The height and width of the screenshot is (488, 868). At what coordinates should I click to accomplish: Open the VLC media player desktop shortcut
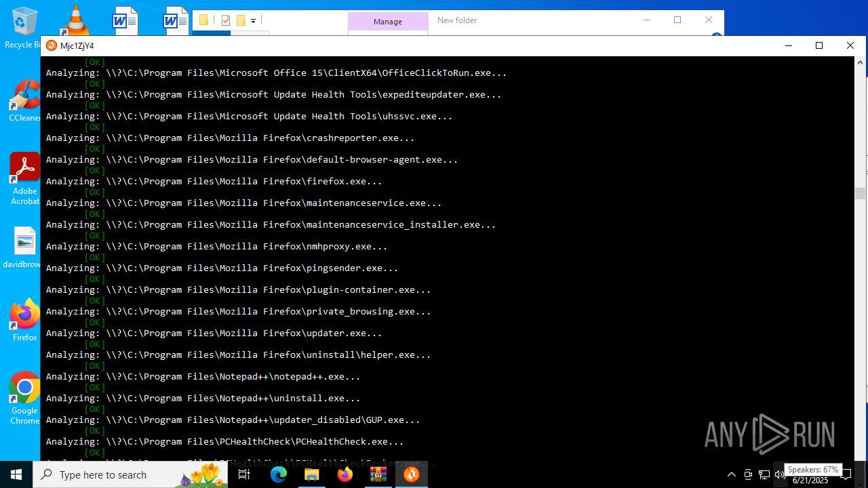75,20
